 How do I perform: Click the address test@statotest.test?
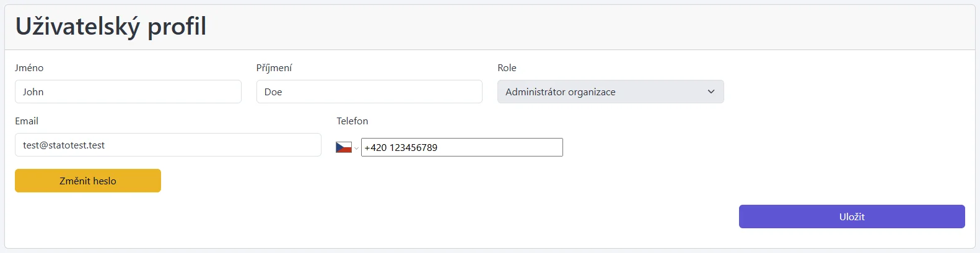(64, 145)
